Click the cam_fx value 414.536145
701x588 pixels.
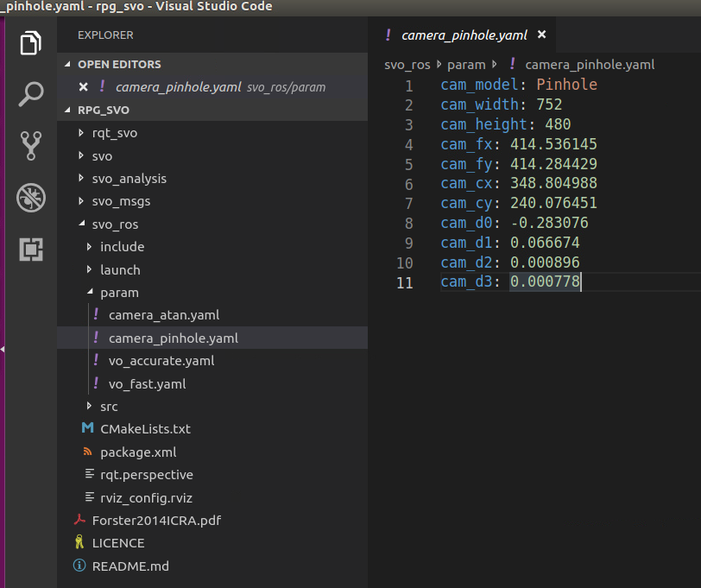[x=553, y=144]
